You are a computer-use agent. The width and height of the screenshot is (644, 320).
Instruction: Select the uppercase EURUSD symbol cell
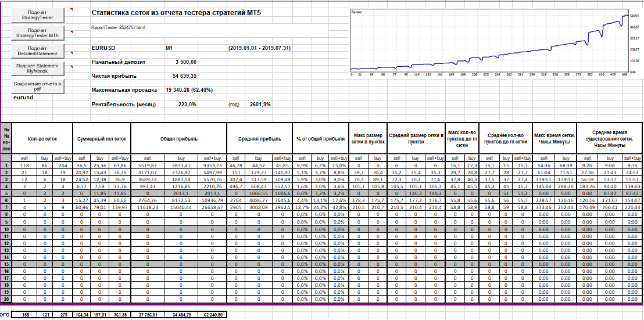coord(103,48)
